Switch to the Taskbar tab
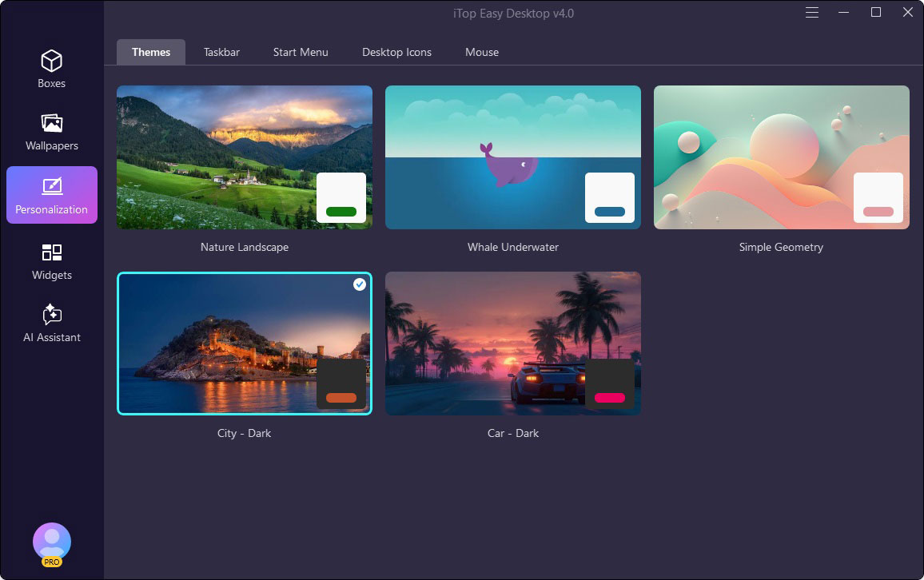 point(221,52)
